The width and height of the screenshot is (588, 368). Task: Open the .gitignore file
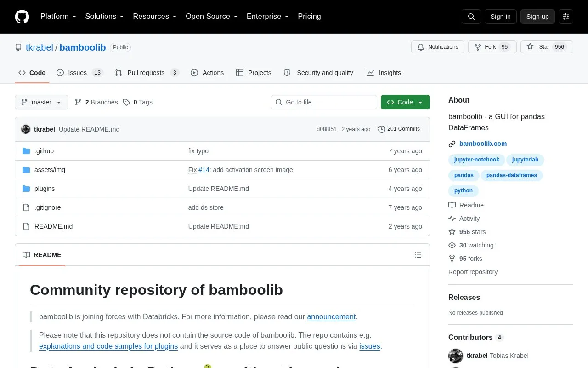tap(47, 207)
